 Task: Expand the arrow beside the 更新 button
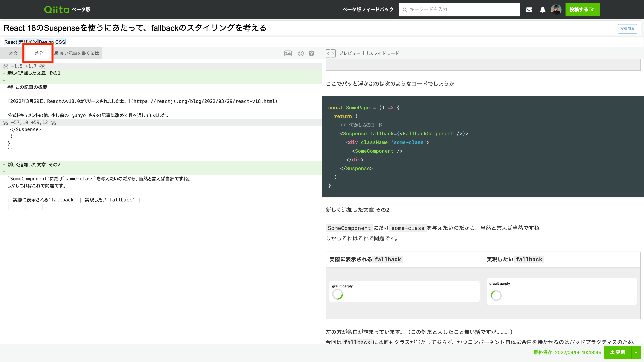[636, 352]
